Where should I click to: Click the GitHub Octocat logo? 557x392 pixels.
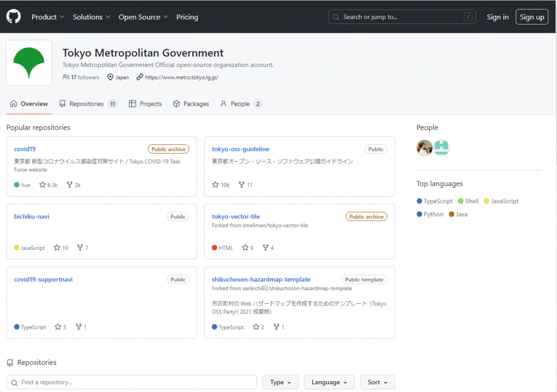[x=14, y=17]
